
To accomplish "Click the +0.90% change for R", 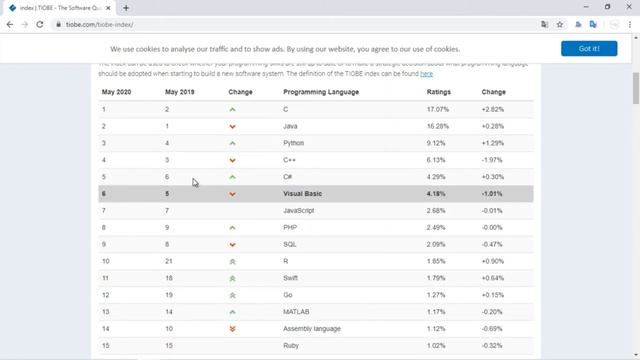I will [x=493, y=261].
